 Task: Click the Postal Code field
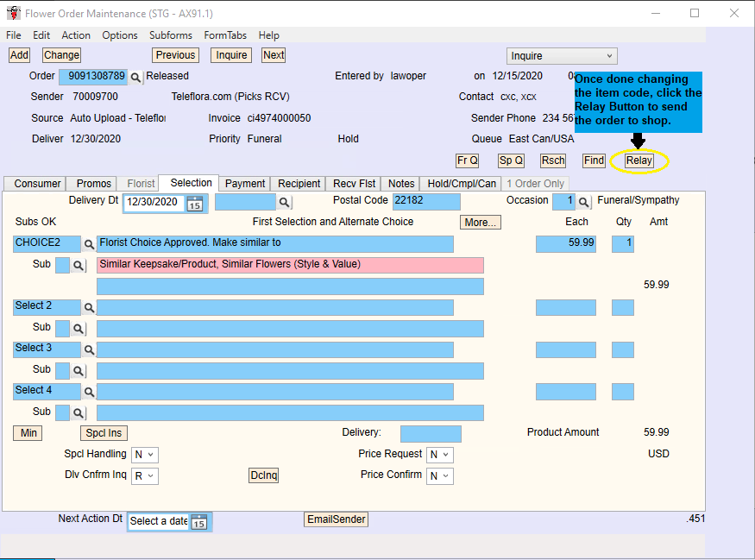426,202
